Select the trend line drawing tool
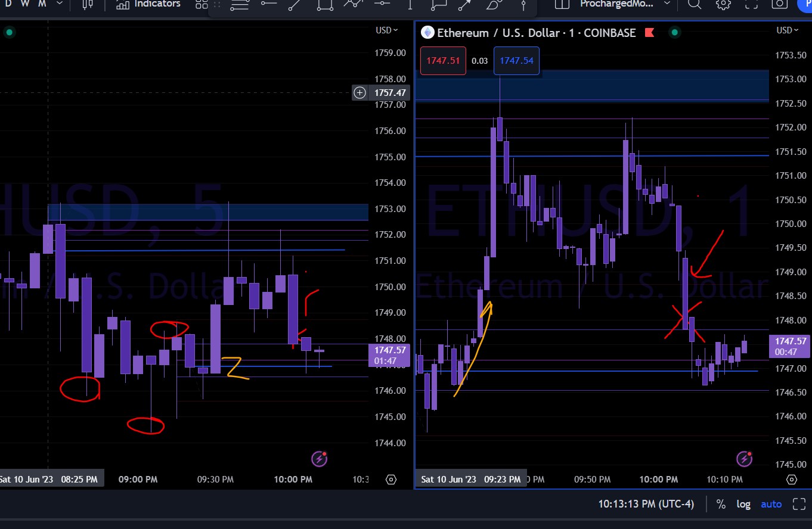This screenshot has width=812, height=529. pyautogui.click(x=295, y=5)
